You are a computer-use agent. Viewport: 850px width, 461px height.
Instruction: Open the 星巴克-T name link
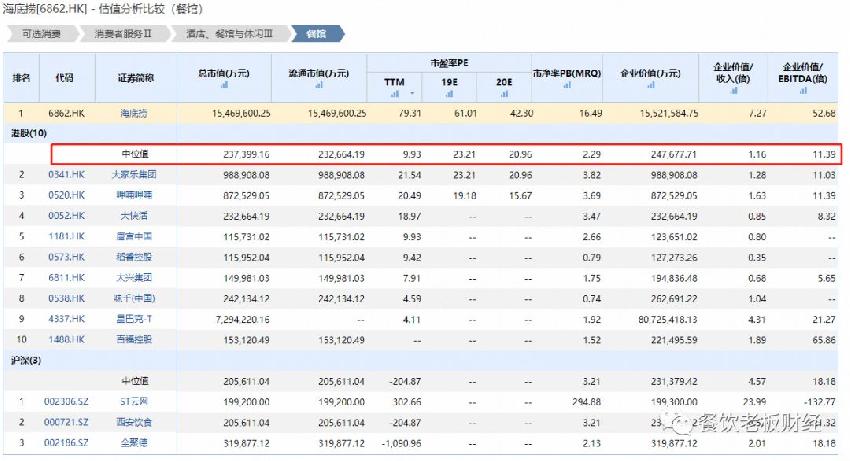point(134,319)
